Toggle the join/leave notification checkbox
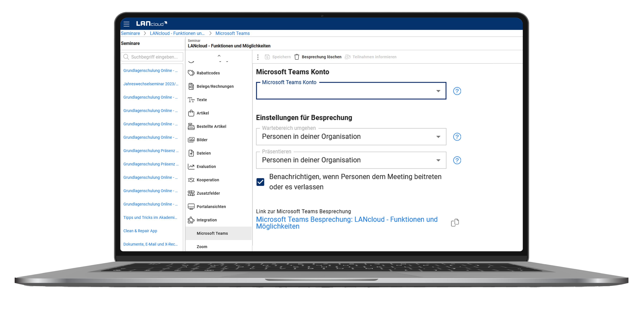Screen dimensions: 644x319 click(x=260, y=182)
